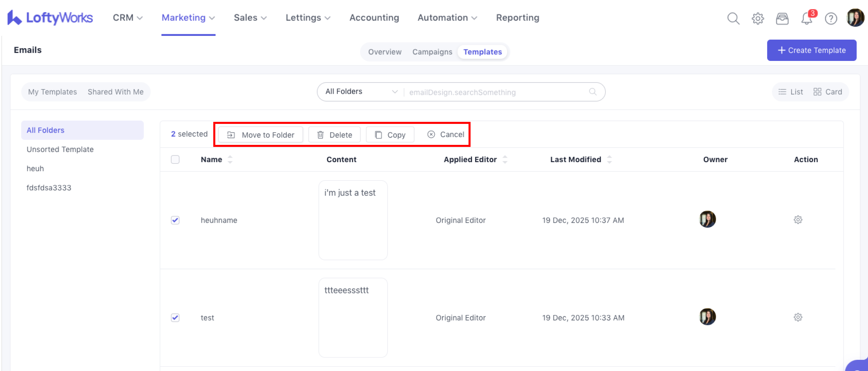Expand the Automation navigation menu
The width and height of the screenshot is (868, 371).
[x=447, y=18]
